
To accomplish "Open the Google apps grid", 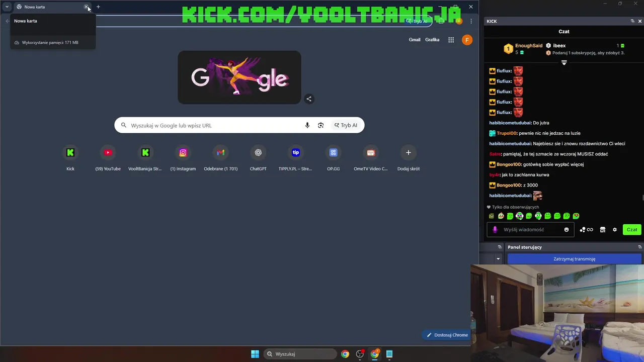I will pyautogui.click(x=451, y=40).
